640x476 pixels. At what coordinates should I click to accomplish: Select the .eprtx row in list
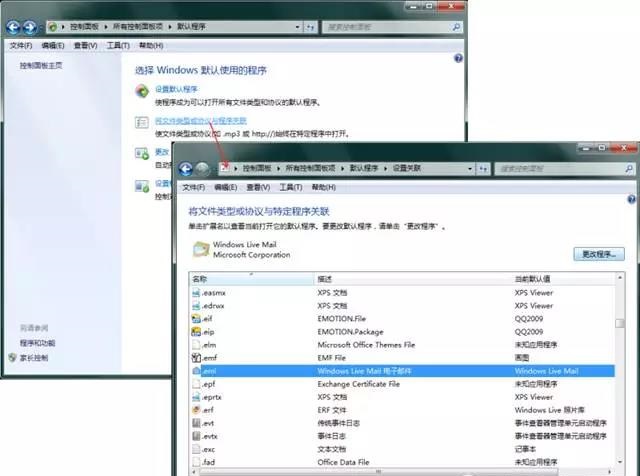(x=403, y=397)
